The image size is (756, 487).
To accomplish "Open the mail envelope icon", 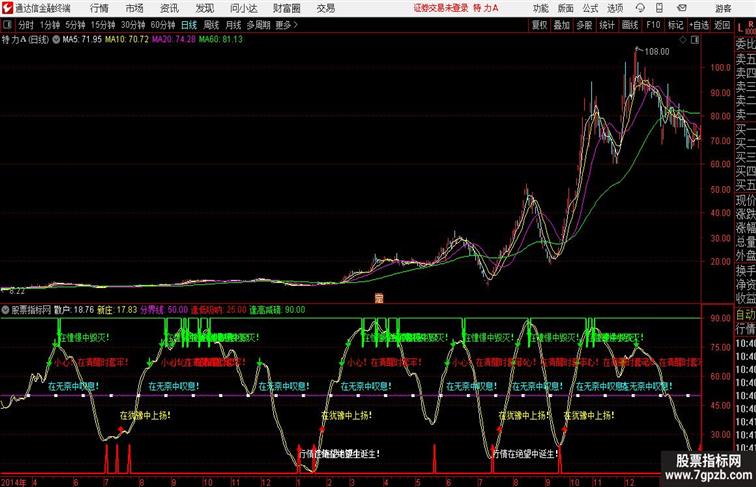I will coord(682,8).
